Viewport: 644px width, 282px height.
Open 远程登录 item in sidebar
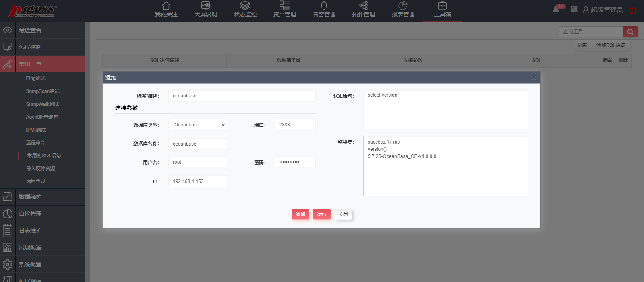point(35,181)
